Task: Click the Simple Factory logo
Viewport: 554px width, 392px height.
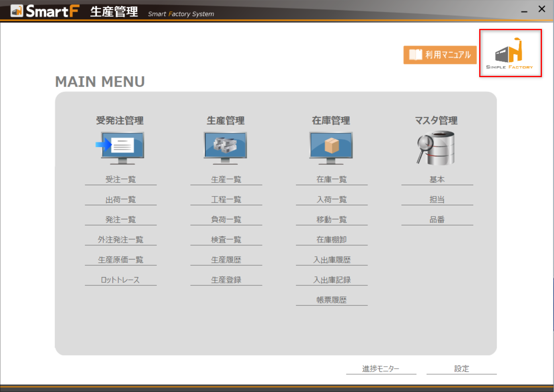Action: pos(510,53)
